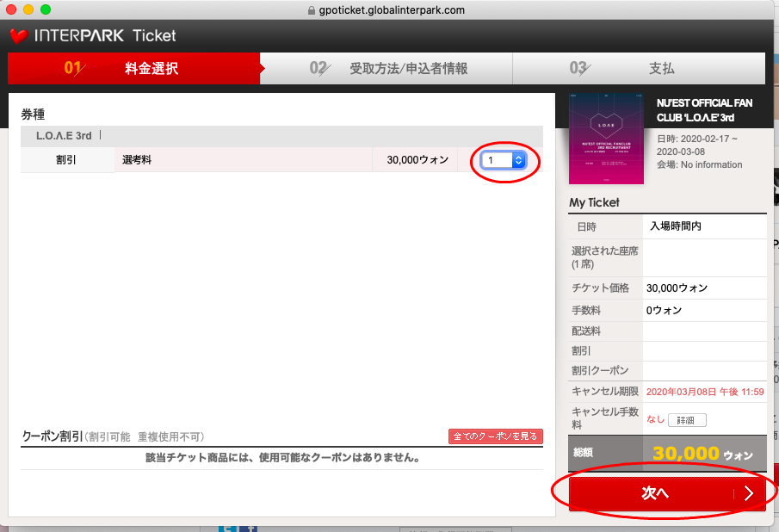This screenshot has width=779, height=532.
Task: Click the 0ウォン 手数料 value
Action: [664, 311]
